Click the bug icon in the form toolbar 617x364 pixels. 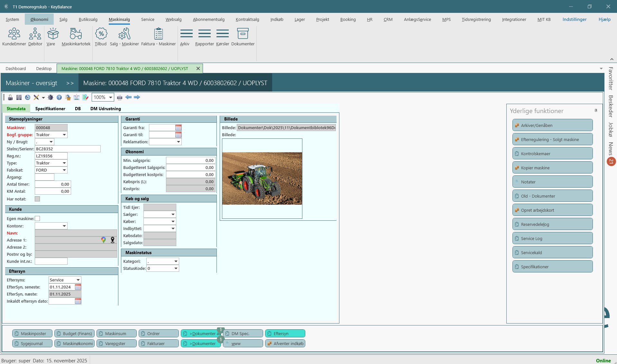[51, 97]
